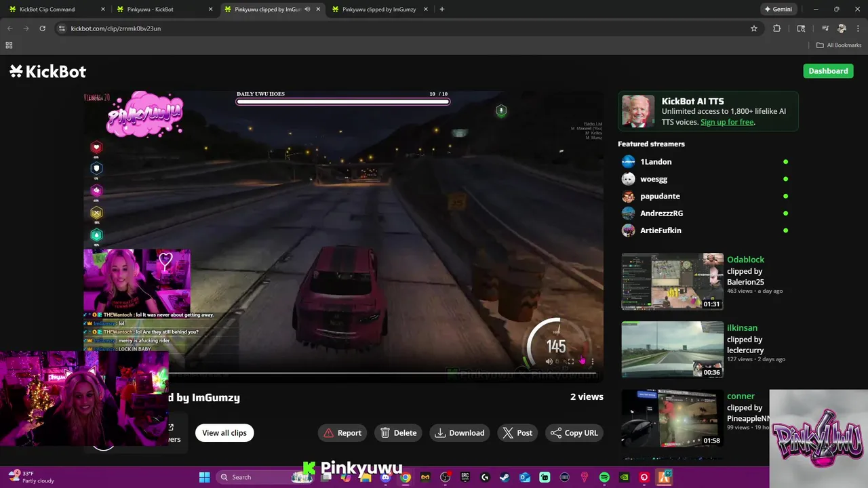Open the ilkinsan clip thumbnail
Screen dimensions: 868x488
point(673,350)
